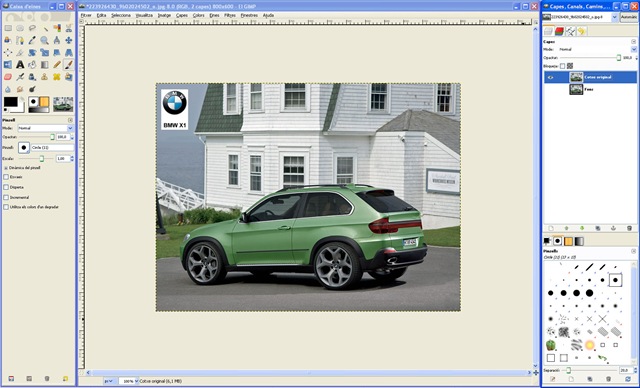640x388 pixels.
Task: Select the Measure compass tool
Action: [57, 40]
